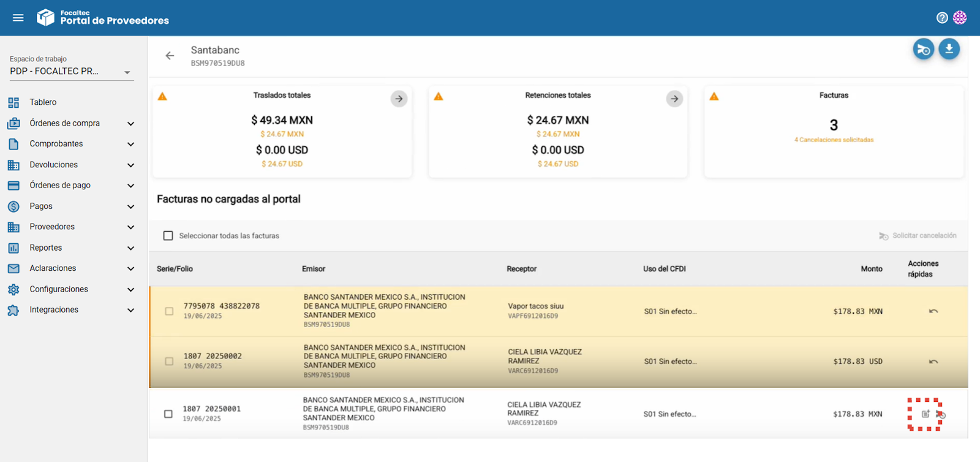Click the Devoluciones sidebar icon
The height and width of the screenshot is (462, 980).
pyautogui.click(x=13, y=165)
